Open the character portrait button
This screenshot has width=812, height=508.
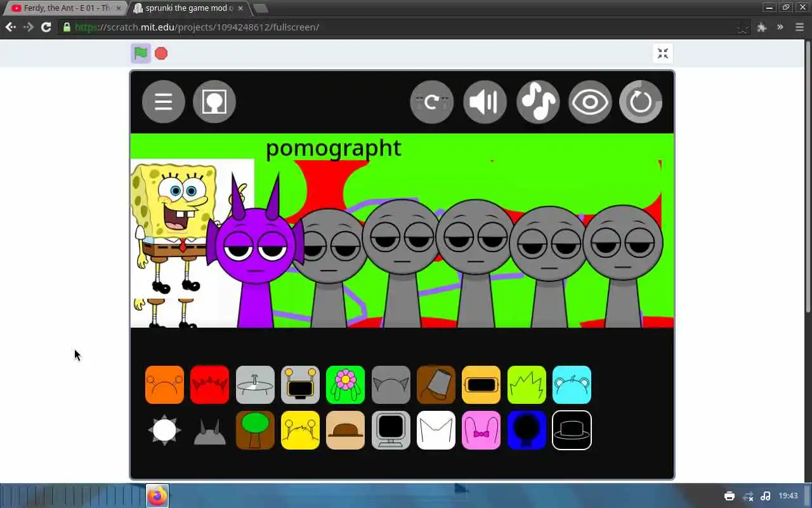tap(214, 102)
